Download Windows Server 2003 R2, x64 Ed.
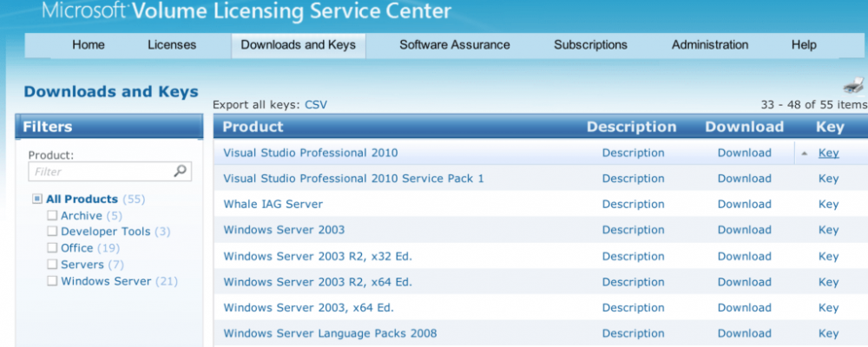 click(745, 282)
